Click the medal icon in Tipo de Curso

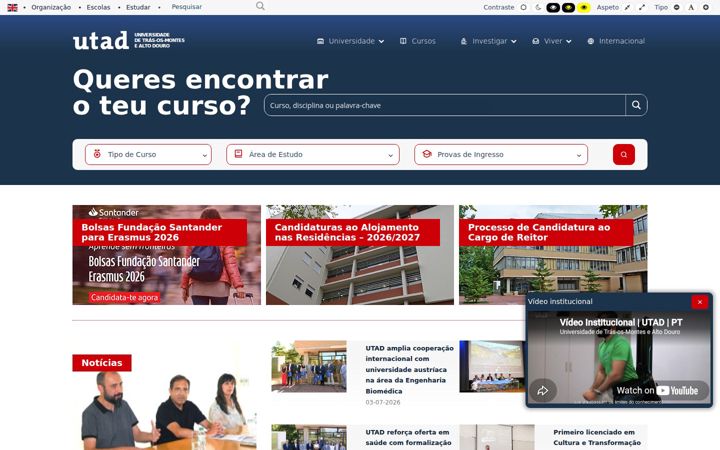coord(97,154)
